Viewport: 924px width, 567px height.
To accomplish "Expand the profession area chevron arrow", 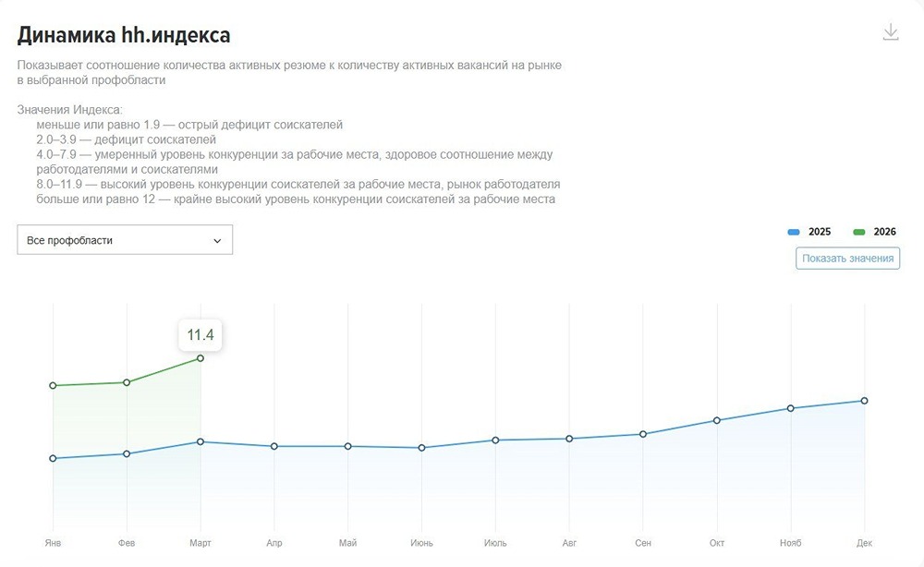I will [217, 241].
